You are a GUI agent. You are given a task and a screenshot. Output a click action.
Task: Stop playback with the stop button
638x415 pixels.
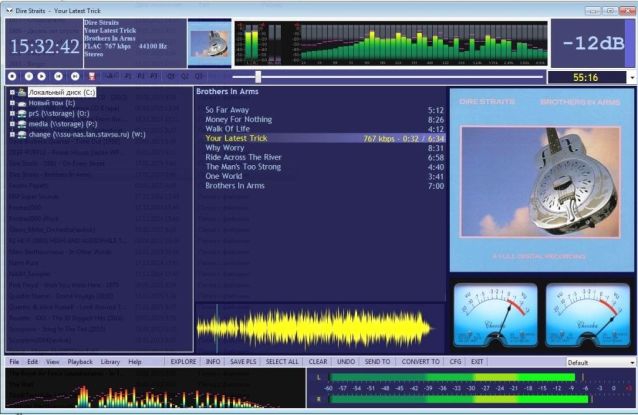(x=12, y=76)
